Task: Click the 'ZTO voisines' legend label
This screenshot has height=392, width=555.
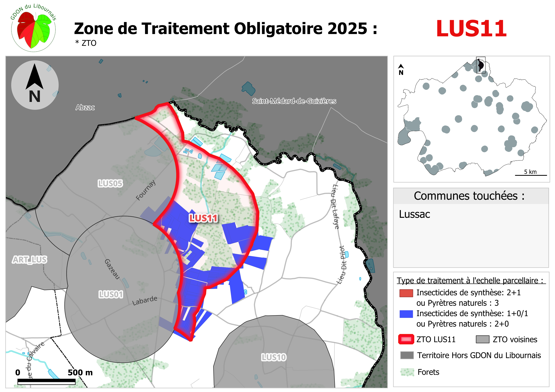Action: (x=515, y=340)
